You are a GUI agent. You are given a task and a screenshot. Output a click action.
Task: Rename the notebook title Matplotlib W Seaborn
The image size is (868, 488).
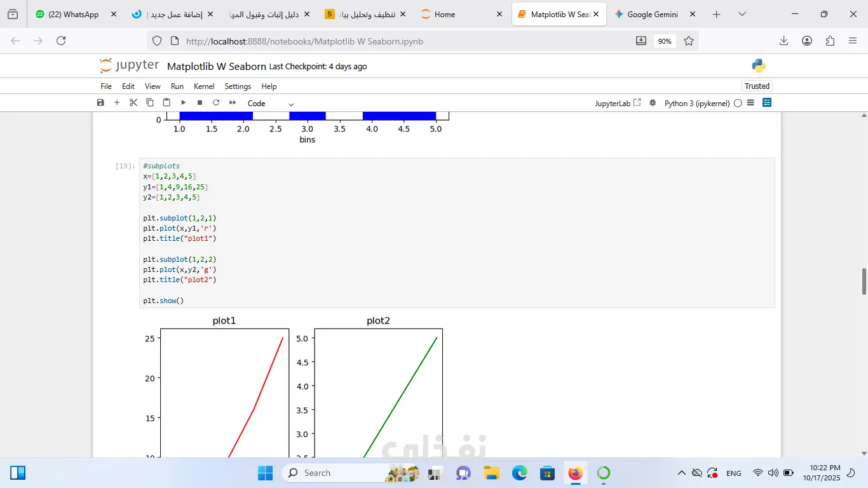point(217,67)
